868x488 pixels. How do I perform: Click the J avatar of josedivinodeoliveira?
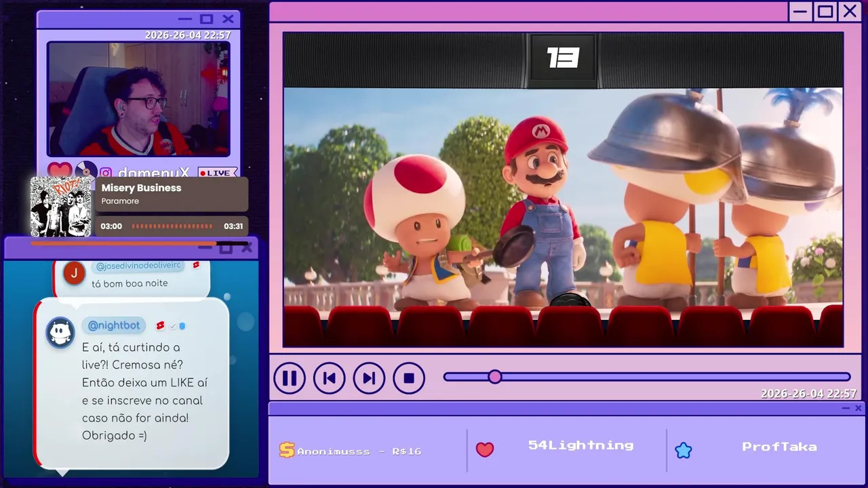pos(74,272)
